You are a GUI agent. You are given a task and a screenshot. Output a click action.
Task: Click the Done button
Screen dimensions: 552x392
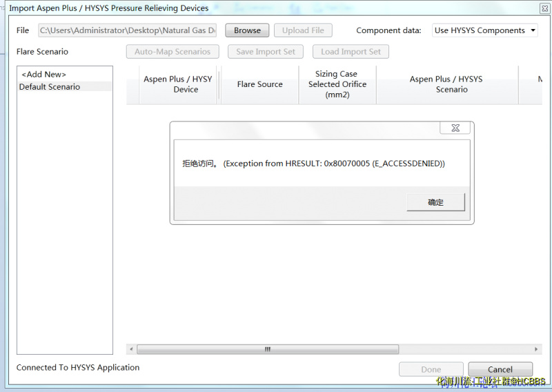click(431, 369)
